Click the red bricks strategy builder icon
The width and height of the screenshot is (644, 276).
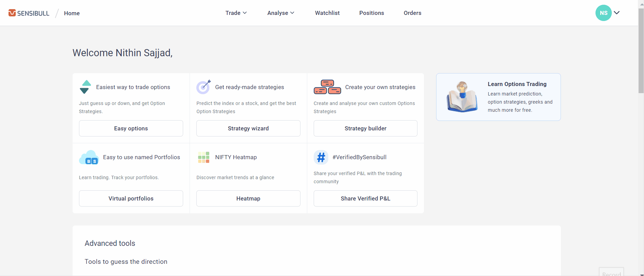click(x=327, y=87)
